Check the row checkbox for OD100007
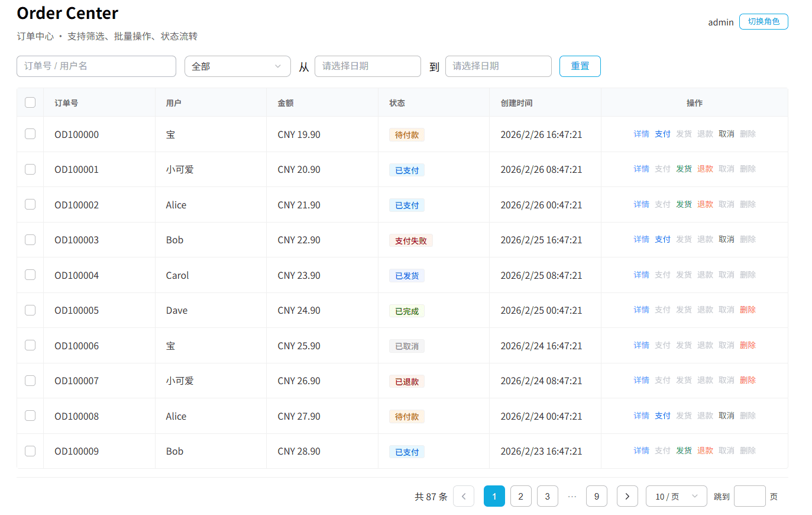812x515 pixels. (30, 381)
